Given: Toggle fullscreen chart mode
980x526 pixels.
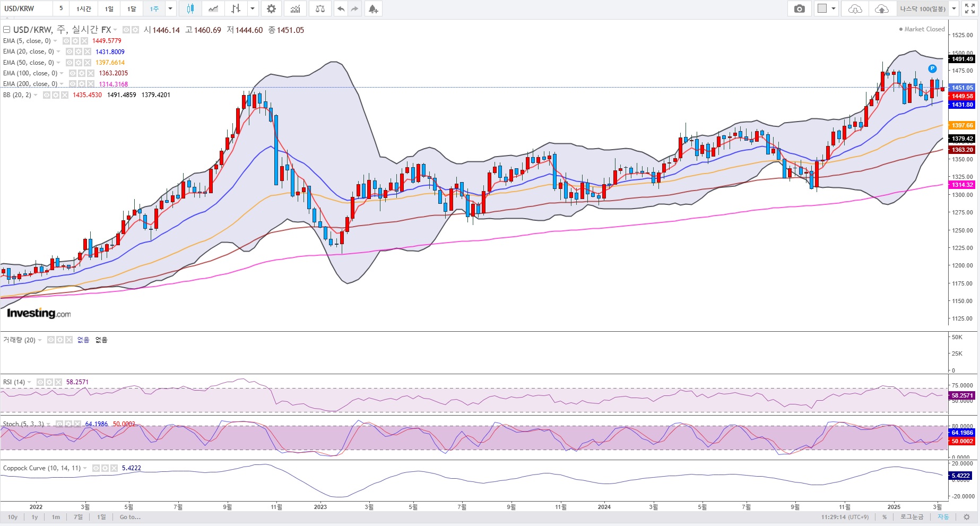Looking at the screenshot, I should [x=970, y=8].
